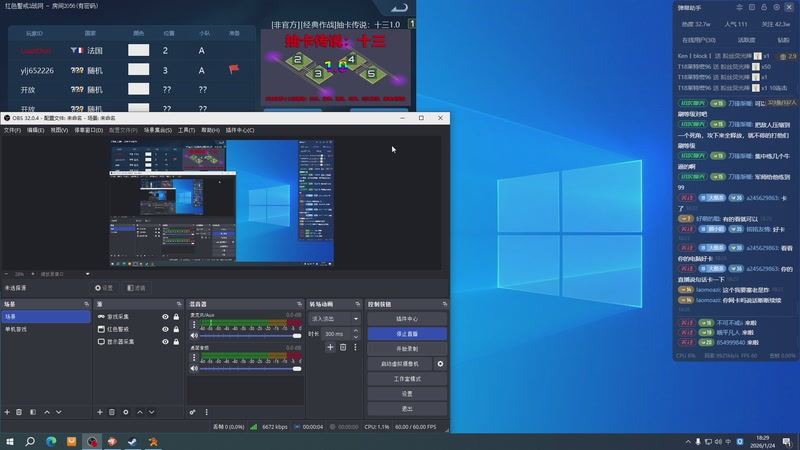The image size is (800, 450).
Task: Increase transition duration with the up stepper
Action: click(356, 331)
